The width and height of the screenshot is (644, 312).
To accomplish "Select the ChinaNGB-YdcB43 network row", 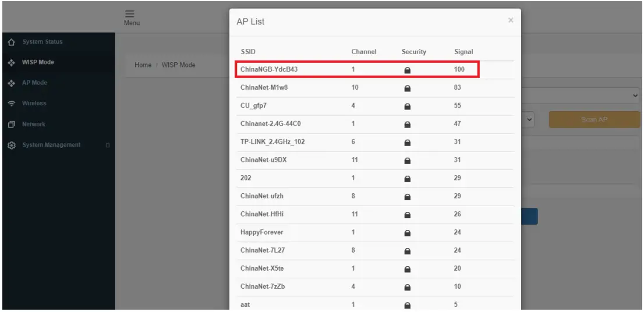I will click(356, 69).
